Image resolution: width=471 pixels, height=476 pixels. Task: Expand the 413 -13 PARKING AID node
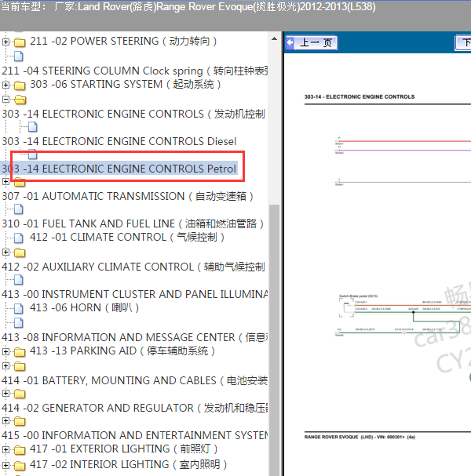5,351
